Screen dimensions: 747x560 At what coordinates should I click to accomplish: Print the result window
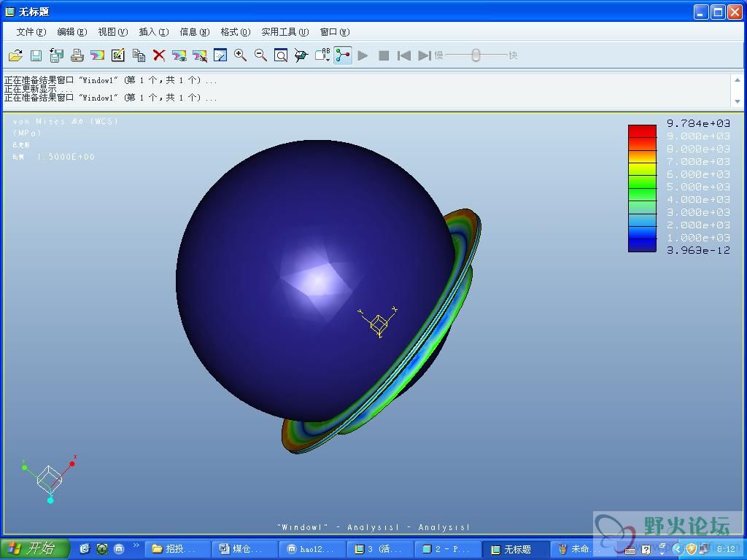(x=77, y=55)
